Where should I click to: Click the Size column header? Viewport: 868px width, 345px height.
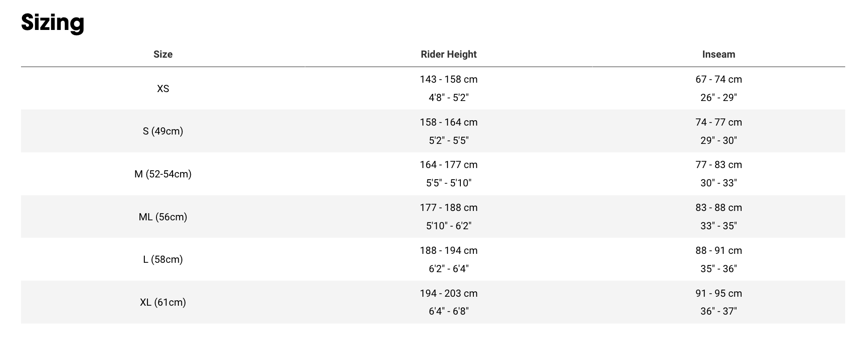(x=163, y=55)
